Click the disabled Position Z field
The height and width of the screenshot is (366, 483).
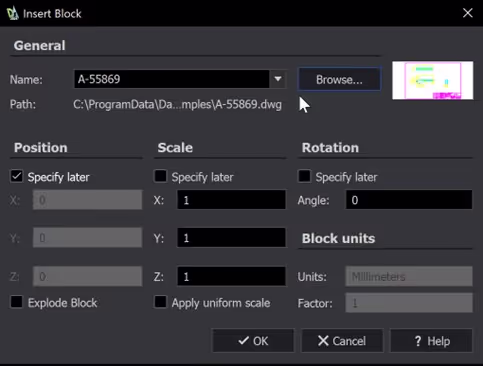click(x=87, y=276)
